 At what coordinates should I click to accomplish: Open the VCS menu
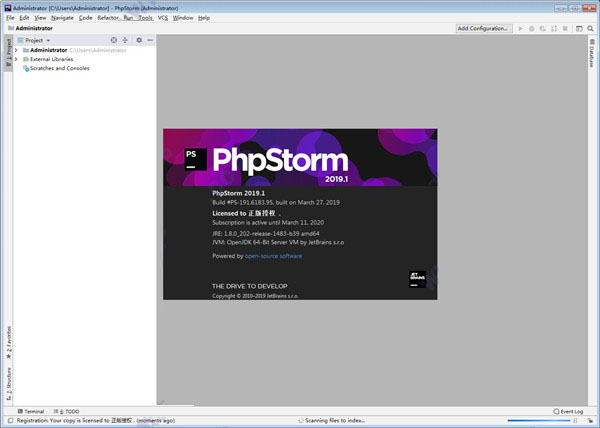[x=162, y=18]
